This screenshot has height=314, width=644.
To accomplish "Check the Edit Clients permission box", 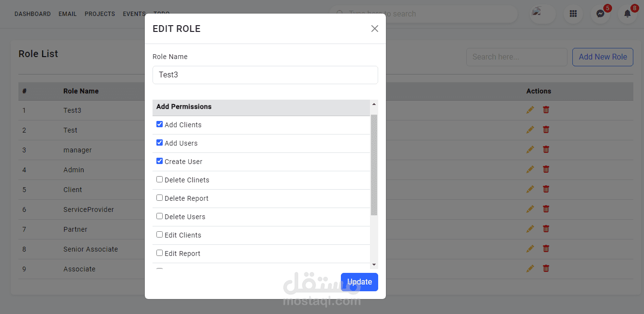I will [159, 235].
